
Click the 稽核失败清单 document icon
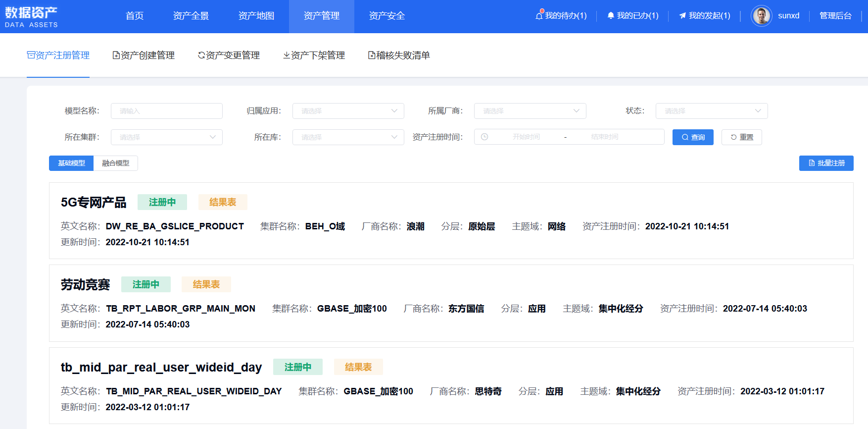tap(372, 55)
